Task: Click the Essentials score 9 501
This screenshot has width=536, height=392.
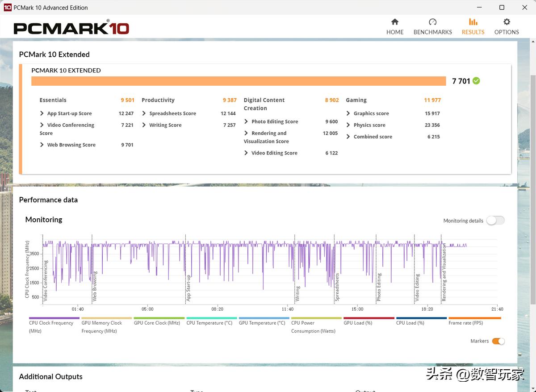Action: [x=127, y=100]
